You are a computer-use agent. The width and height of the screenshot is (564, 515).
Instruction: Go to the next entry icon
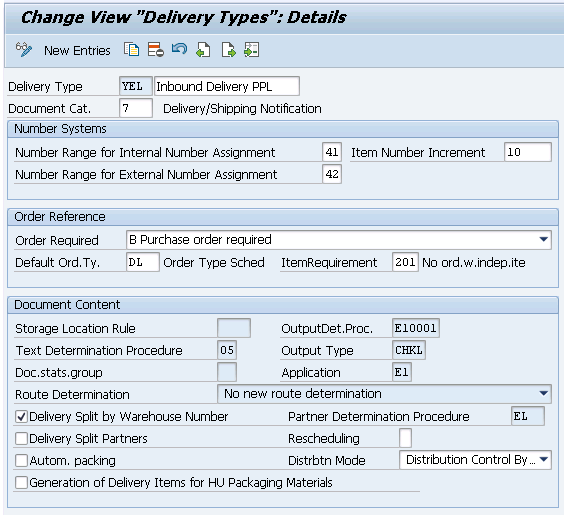point(228,50)
